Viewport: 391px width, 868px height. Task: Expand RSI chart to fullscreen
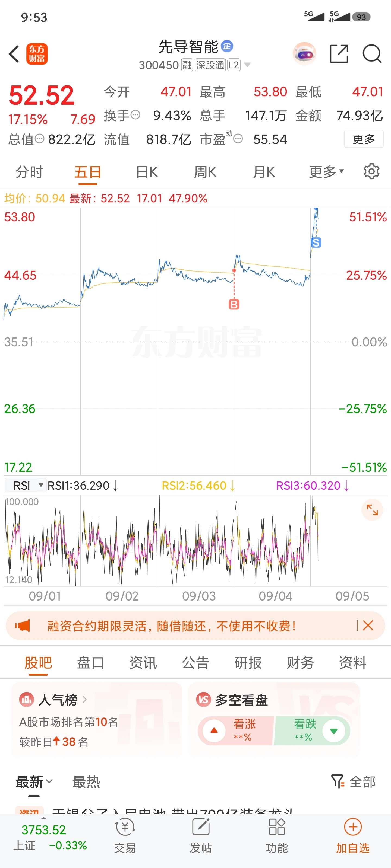point(372,509)
